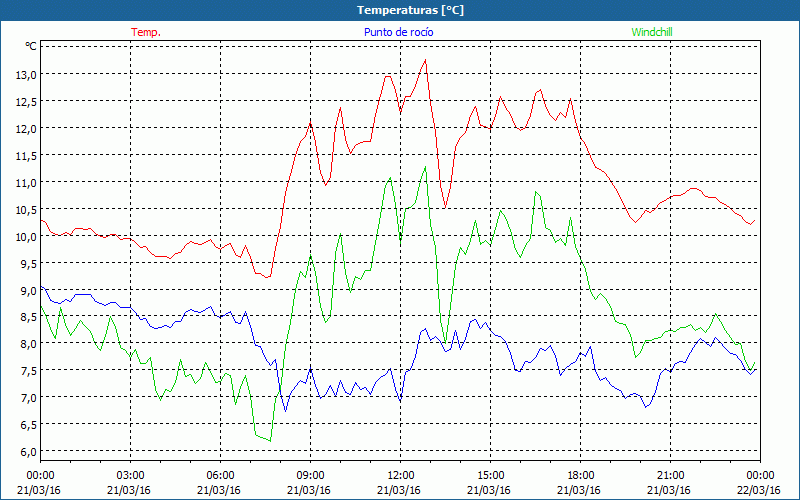Click the blue dew point low after 20:00
Image resolution: width=800 pixels, height=500 pixels.
click(x=645, y=407)
